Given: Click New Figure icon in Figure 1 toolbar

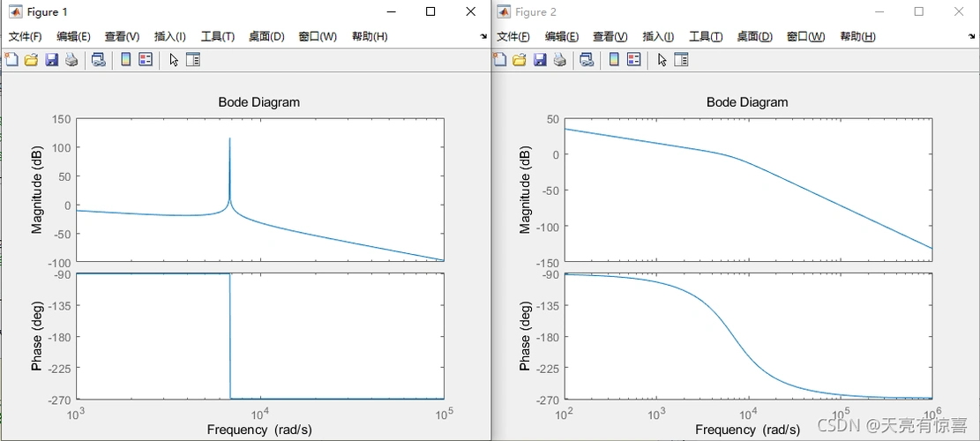Looking at the screenshot, I should click(11, 60).
